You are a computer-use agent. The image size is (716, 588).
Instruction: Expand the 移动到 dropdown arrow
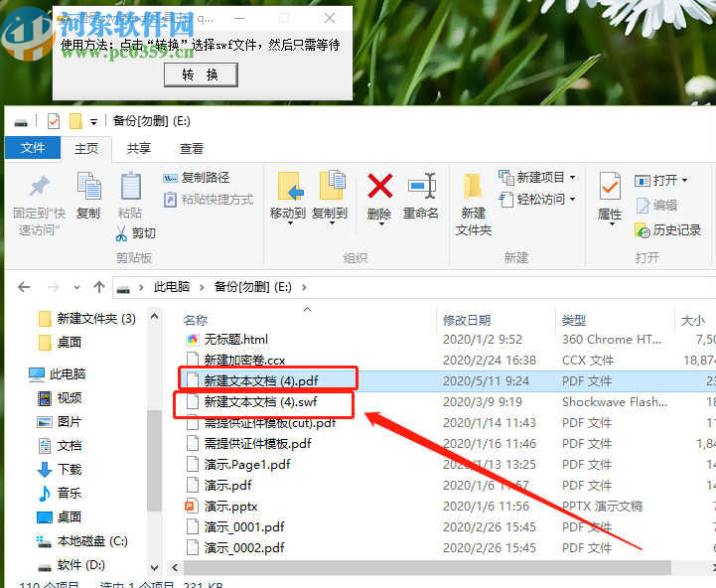pyautogui.click(x=290, y=223)
